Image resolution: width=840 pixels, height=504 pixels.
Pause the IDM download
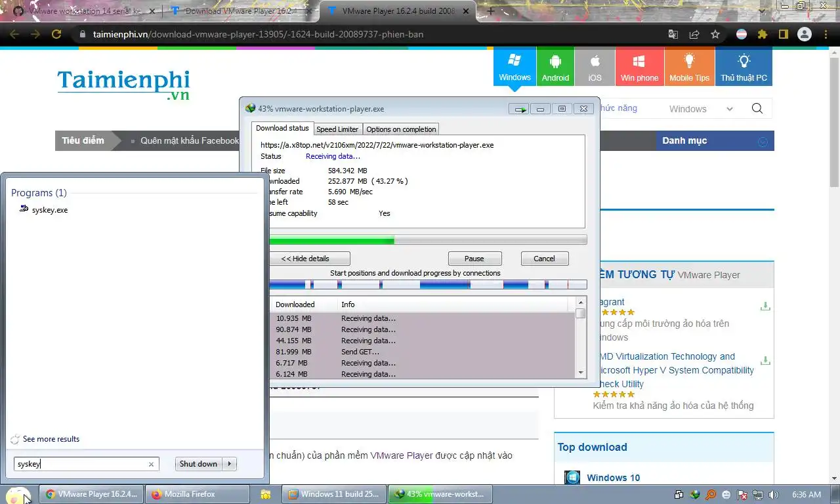(x=474, y=259)
